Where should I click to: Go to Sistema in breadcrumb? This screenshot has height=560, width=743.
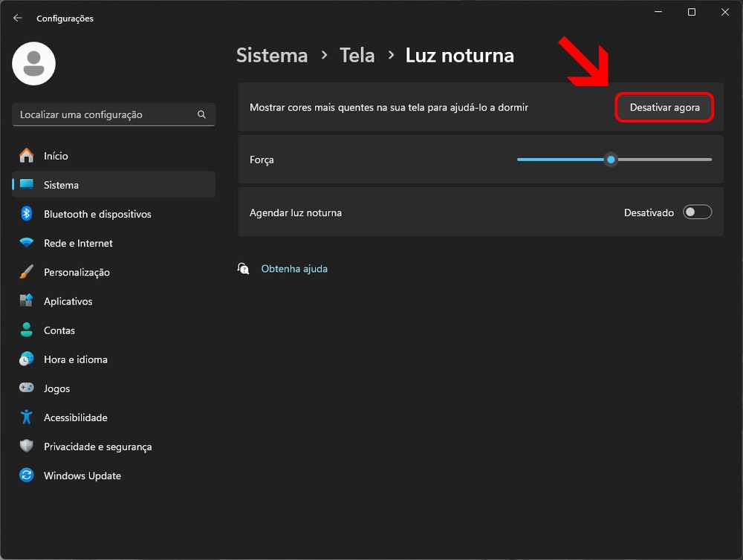click(272, 55)
